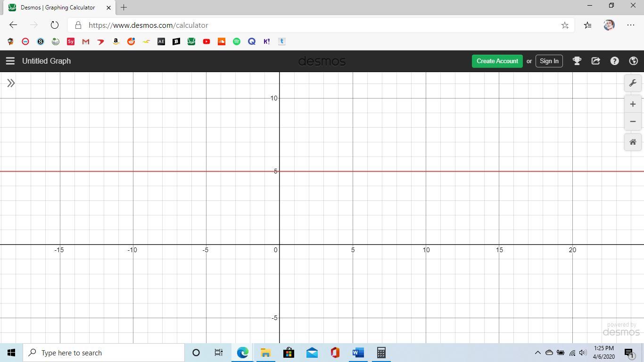Open the SoundCloud bookmark
The height and width of the screenshot is (362, 644).
(222, 41)
